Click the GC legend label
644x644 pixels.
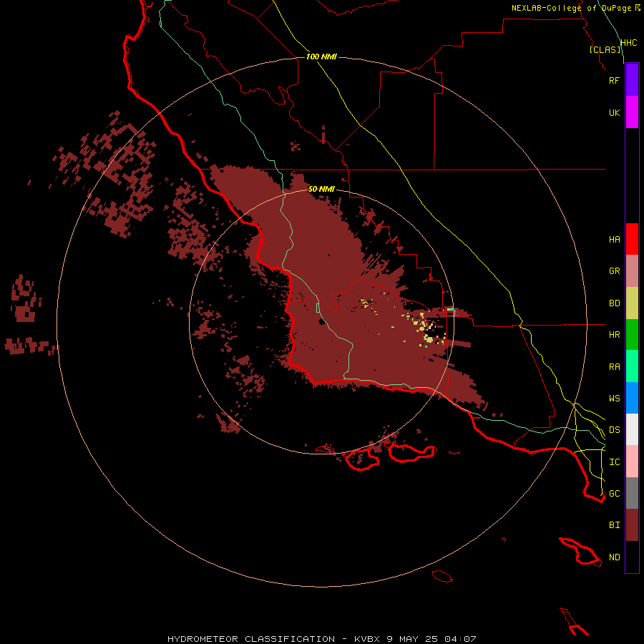[x=614, y=494]
